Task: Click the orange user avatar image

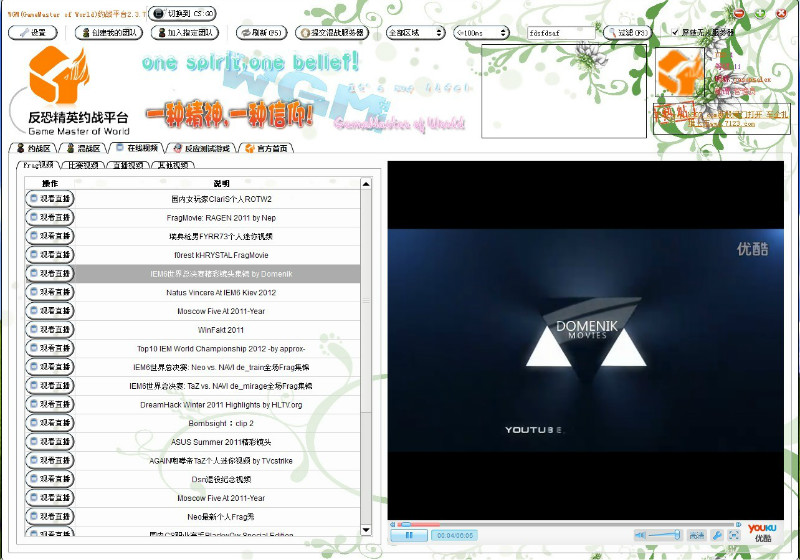Action: click(680, 72)
